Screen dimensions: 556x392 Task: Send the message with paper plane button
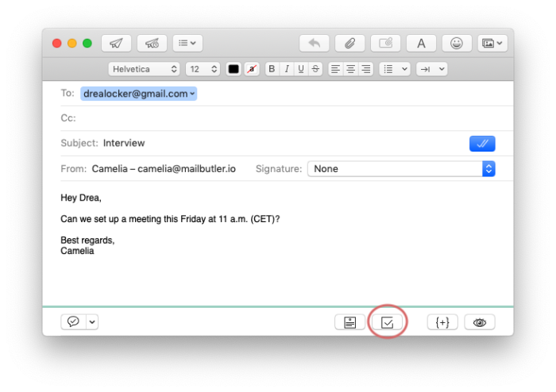[x=116, y=43]
